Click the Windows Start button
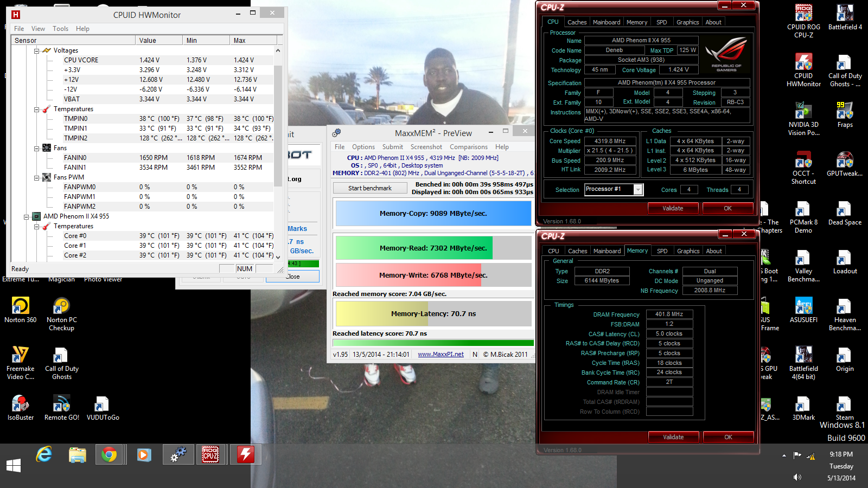868x488 pixels. click(14, 465)
